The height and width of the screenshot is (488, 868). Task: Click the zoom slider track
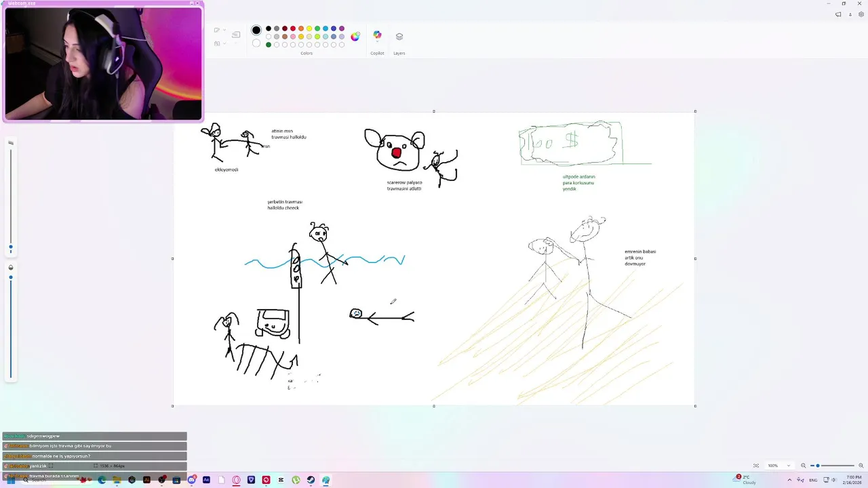tap(833, 466)
